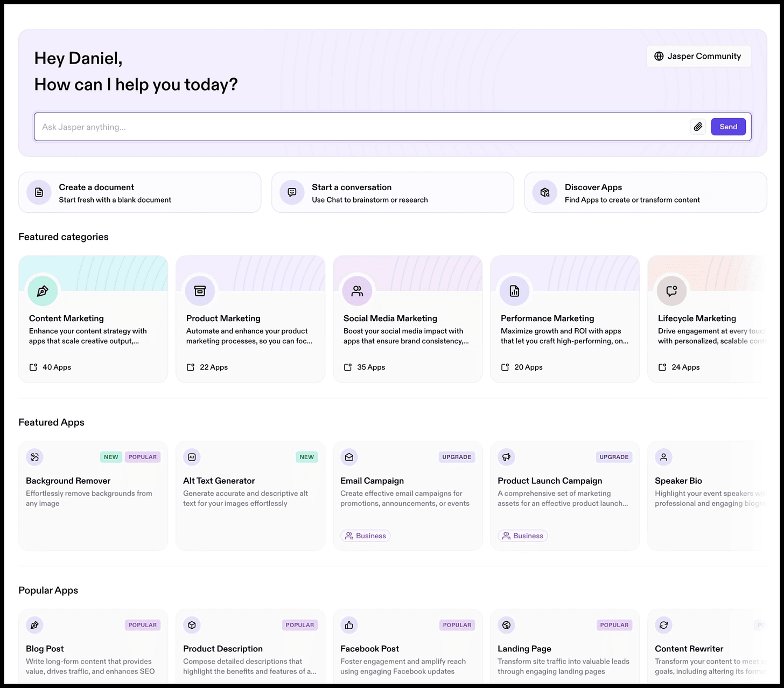Viewport: 784px width, 688px height.
Task: Click the globe icon in Jasper Community
Action: point(659,56)
